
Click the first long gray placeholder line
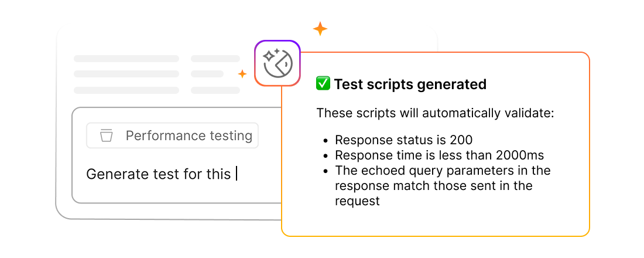(126, 59)
